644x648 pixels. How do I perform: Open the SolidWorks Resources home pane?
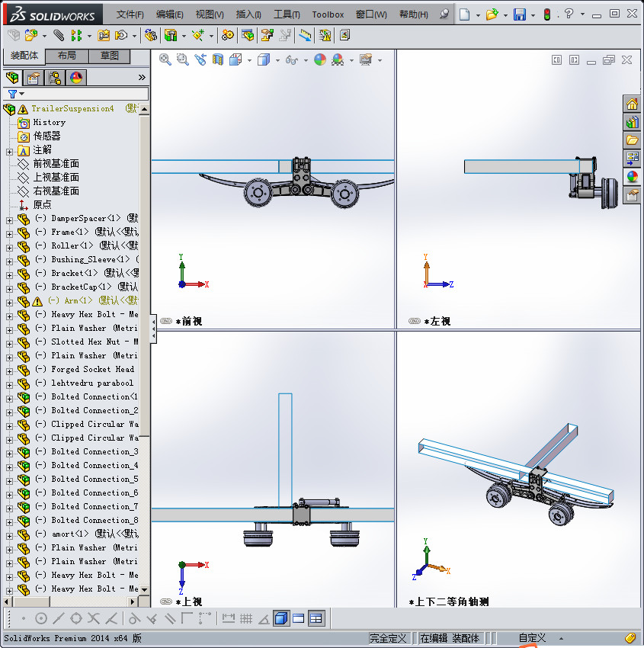[632, 104]
